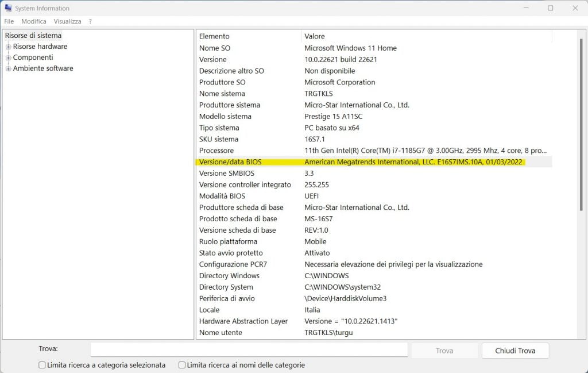Toggle Limita ricerca ai nomi delle categorie

[182, 365]
